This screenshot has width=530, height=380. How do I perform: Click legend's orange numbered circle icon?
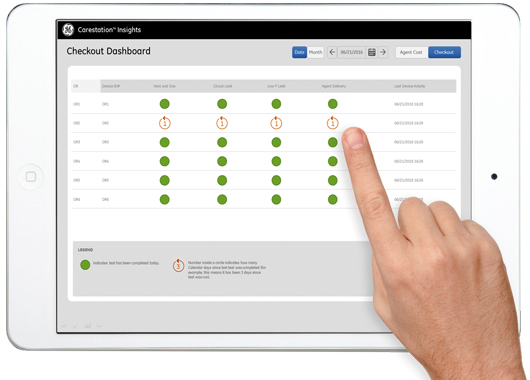click(x=178, y=266)
